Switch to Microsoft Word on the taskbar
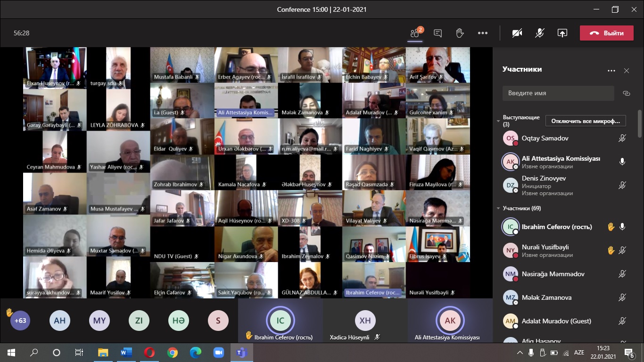The image size is (644, 362). (x=126, y=352)
